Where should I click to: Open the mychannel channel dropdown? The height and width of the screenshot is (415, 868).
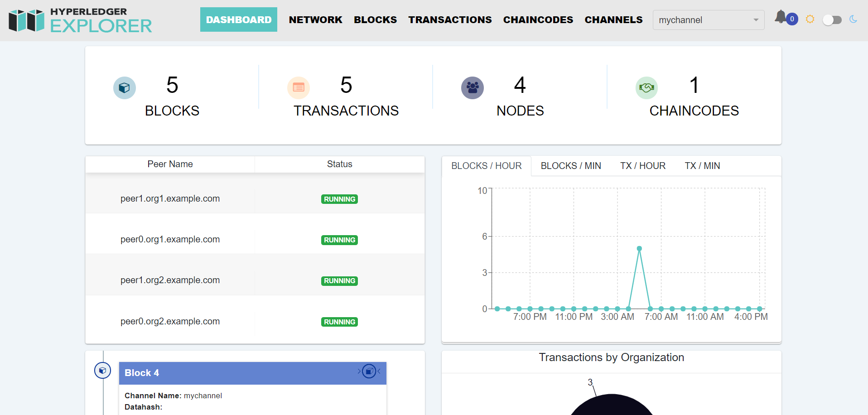click(709, 20)
